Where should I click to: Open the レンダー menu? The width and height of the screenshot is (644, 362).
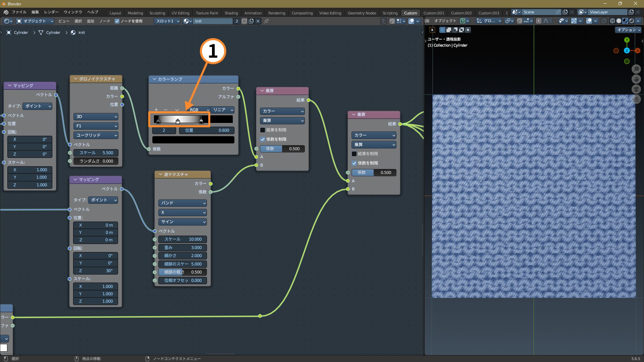(x=51, y=12)
